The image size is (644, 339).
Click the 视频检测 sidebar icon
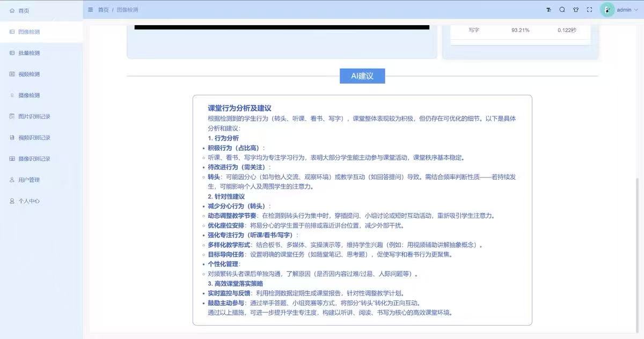[x=12, y=74]
